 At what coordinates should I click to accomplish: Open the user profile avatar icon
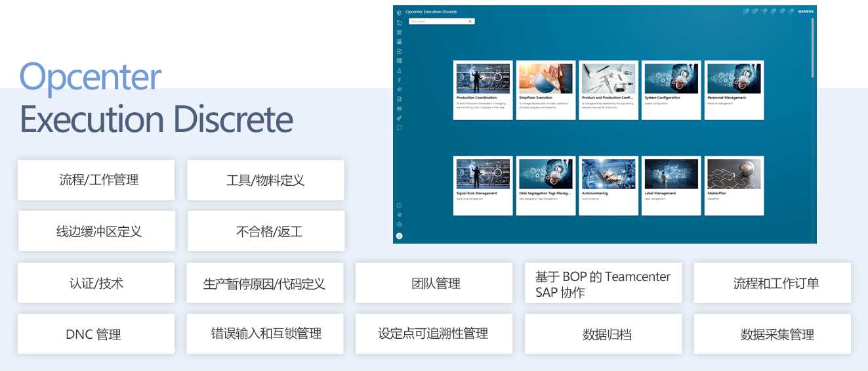coord(400,236)
